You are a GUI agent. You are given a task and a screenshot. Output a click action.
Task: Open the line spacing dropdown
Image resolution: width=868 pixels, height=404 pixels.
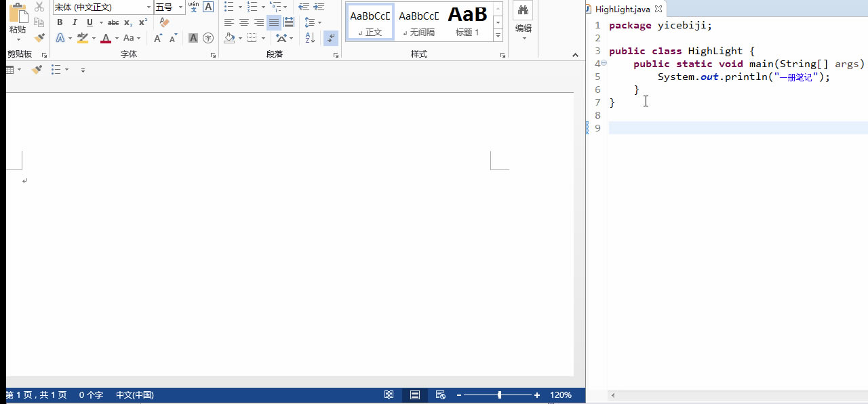[319, 22]
